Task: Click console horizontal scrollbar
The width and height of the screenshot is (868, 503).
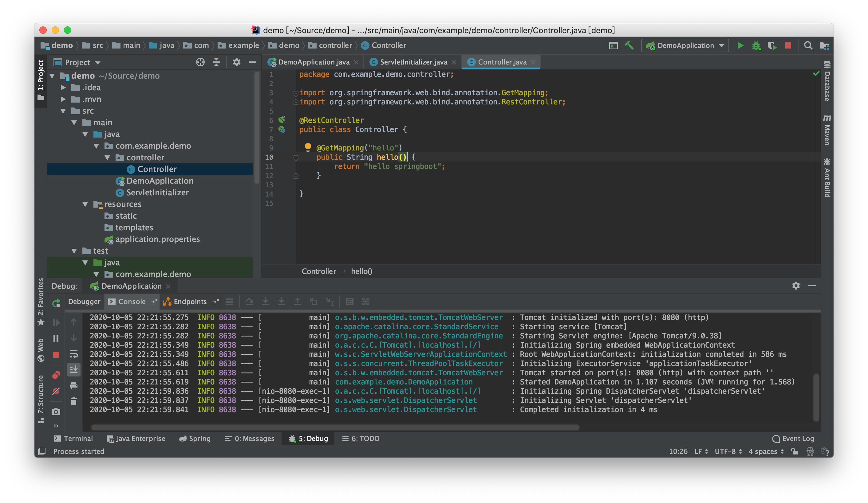Action: click(335, 427)
